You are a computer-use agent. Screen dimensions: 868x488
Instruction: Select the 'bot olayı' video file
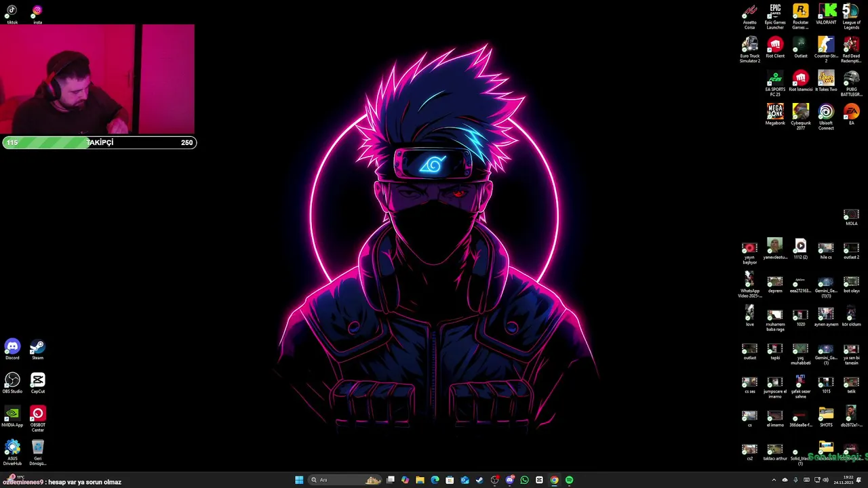coord(852,284)
